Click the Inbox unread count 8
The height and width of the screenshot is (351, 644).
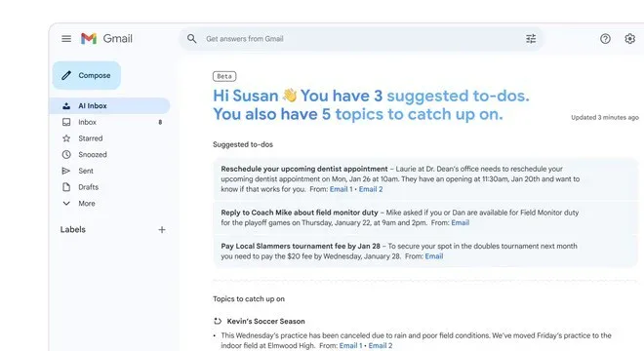160,122
